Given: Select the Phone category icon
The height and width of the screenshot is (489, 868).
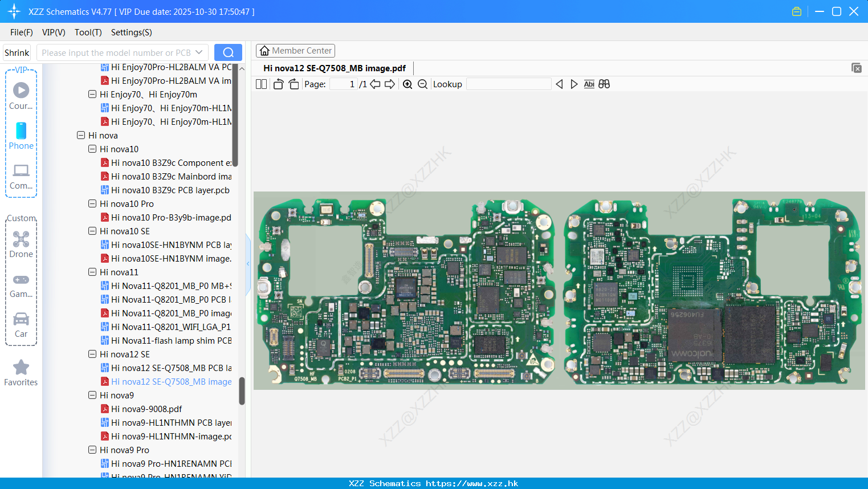Looking at the screenshot, I should 21,136.
